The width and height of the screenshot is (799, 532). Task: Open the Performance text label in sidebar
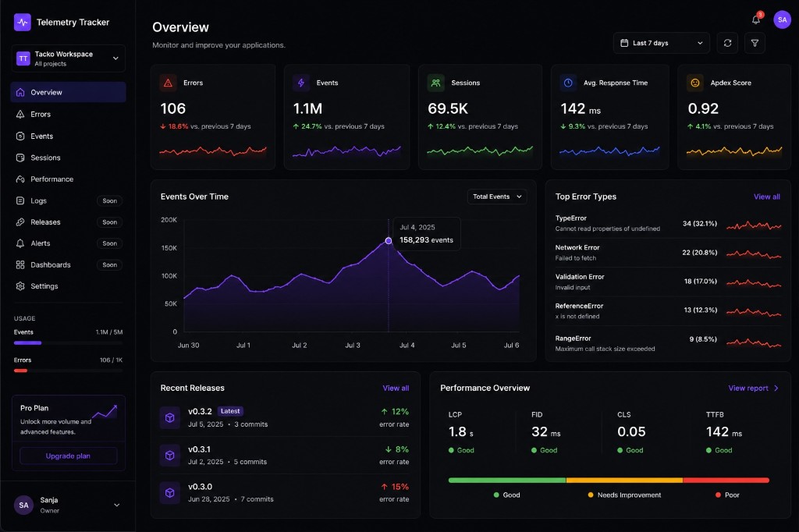click(x=52, y=179)
